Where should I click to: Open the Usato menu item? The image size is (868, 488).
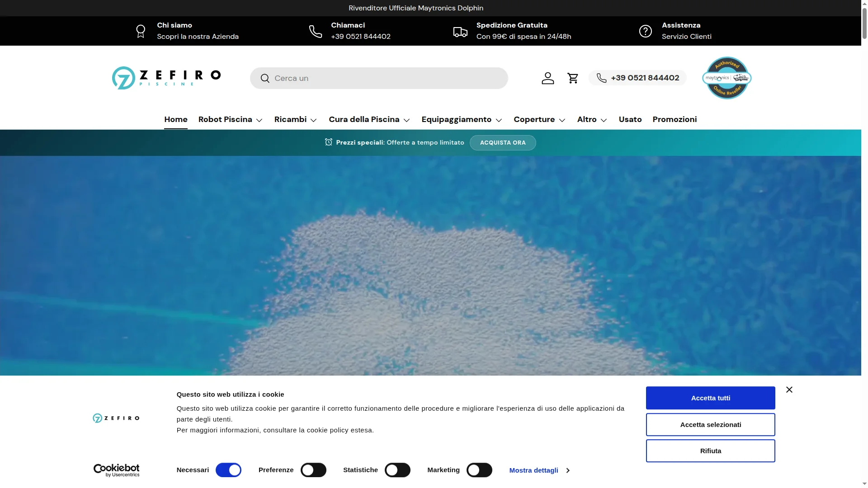630,120
